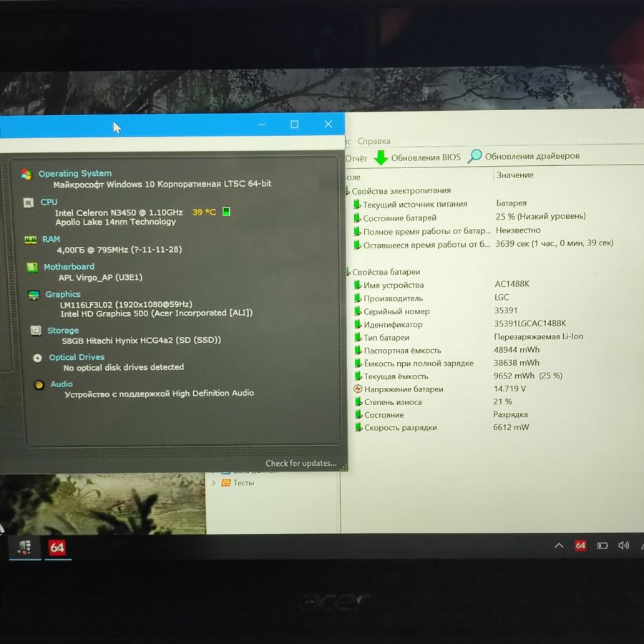644x644 pixels.
Task: Click the AIDA64 taskbar button
Action: pyautogui.click(x=57, y=547)
